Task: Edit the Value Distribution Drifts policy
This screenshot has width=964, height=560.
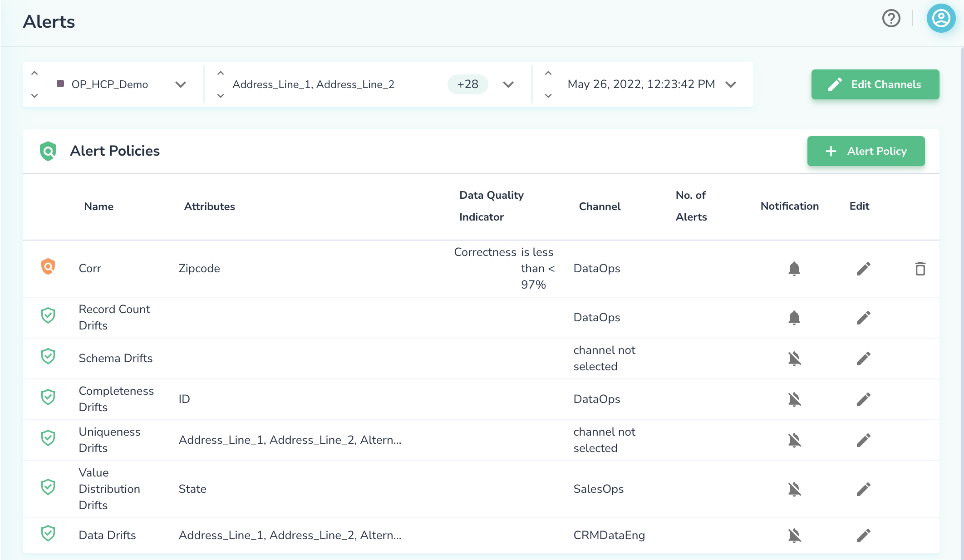Action: [863, 489]
